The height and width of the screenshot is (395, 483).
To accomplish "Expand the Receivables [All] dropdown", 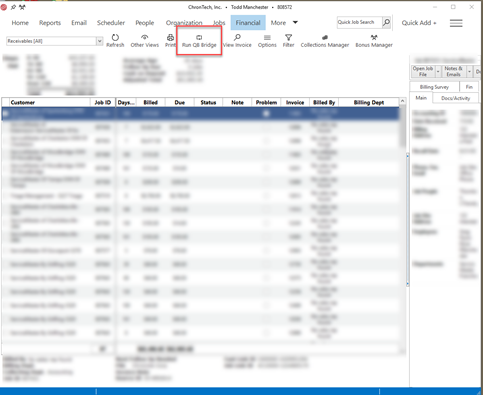I will click(99, 41).
